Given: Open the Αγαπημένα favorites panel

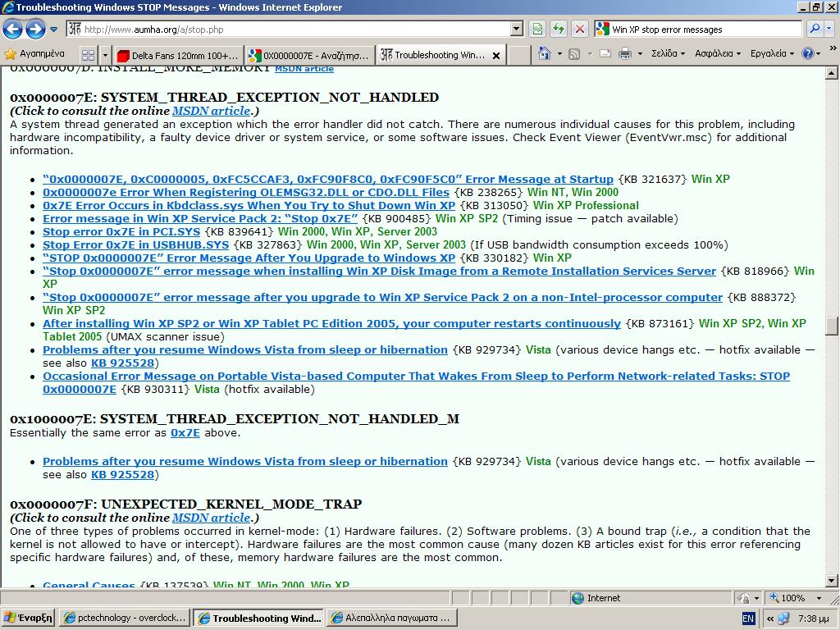Looking at the screenshot, I should click(34, 54).
